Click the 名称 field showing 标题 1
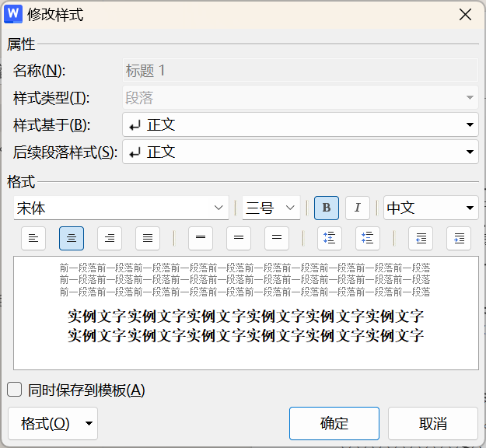486x448 pixels. point(300,70)
